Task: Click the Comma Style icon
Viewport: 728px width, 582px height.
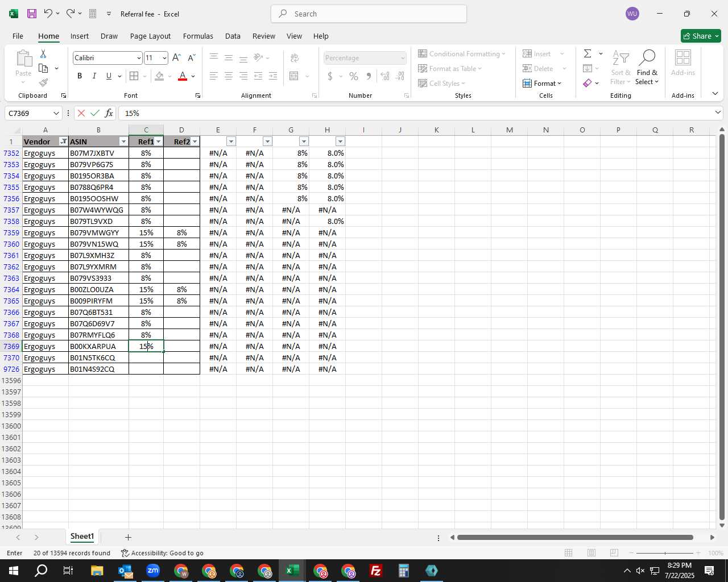Action: 369,76
